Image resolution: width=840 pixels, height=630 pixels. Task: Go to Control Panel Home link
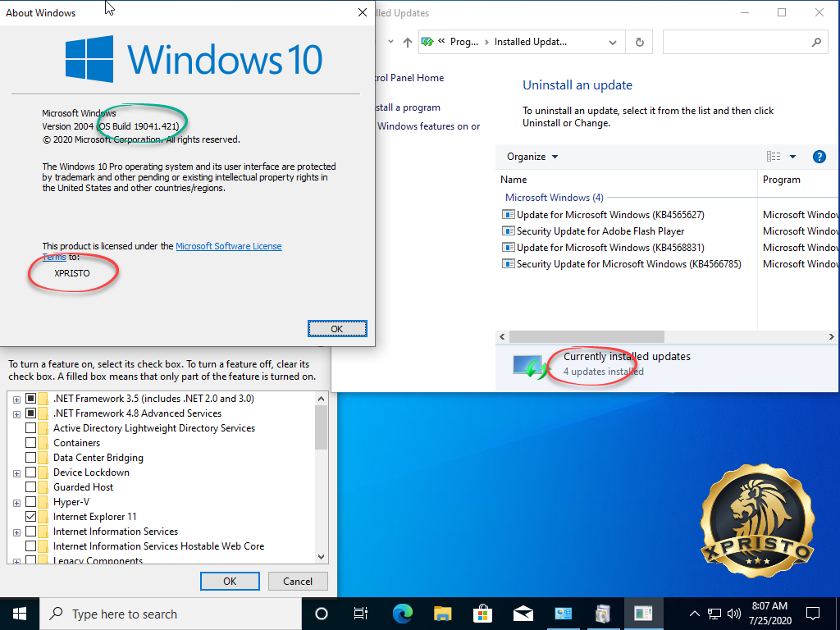[x=410, y=78]
